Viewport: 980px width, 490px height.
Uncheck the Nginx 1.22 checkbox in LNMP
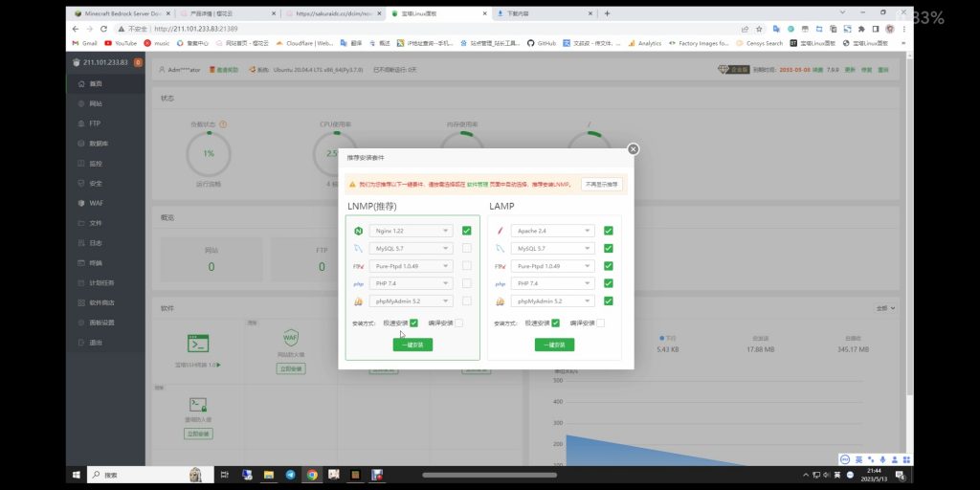[466, 231]
